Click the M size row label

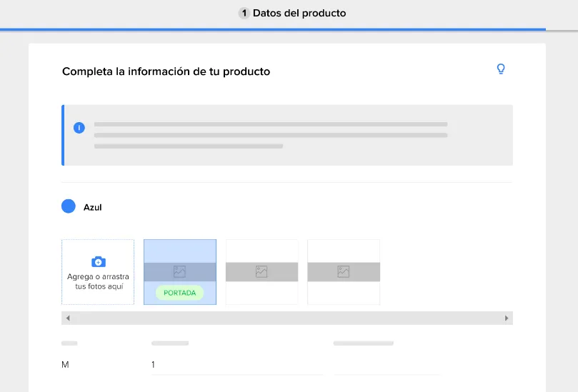pyautogui.click(x=65, y=365)
